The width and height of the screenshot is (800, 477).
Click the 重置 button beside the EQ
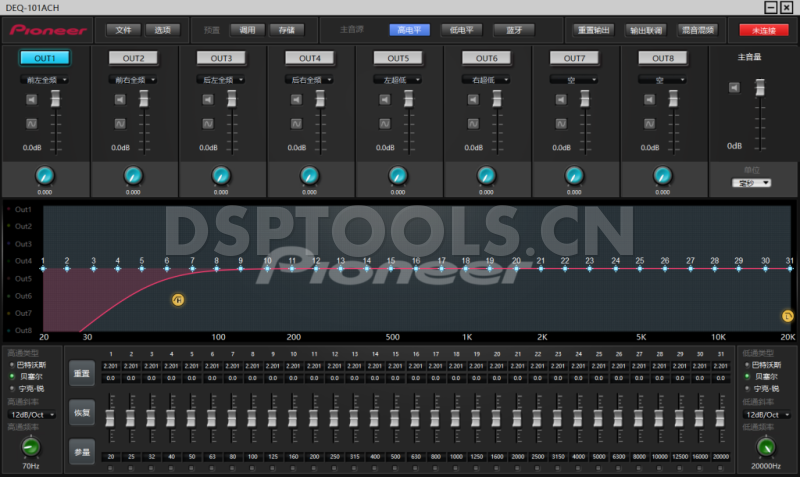[x=81, y=373]
